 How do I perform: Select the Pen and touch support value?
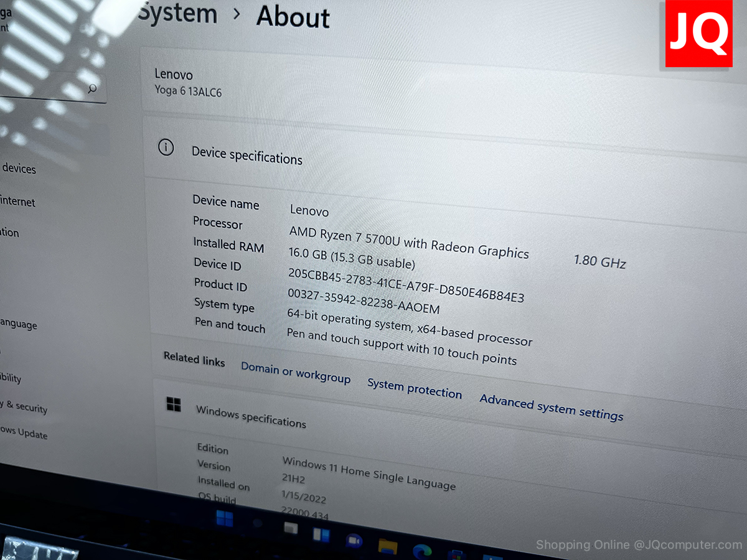pyautogui.click(x=402, y=346)
